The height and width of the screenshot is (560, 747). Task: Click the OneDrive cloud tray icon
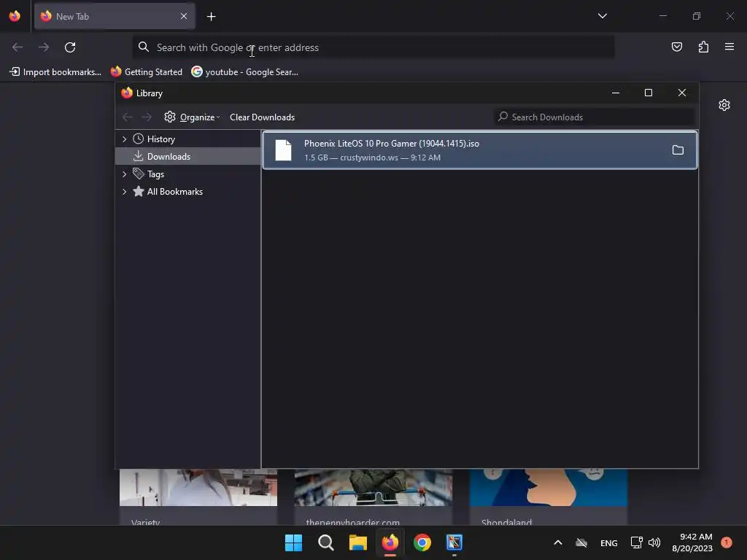pos(581,542)
